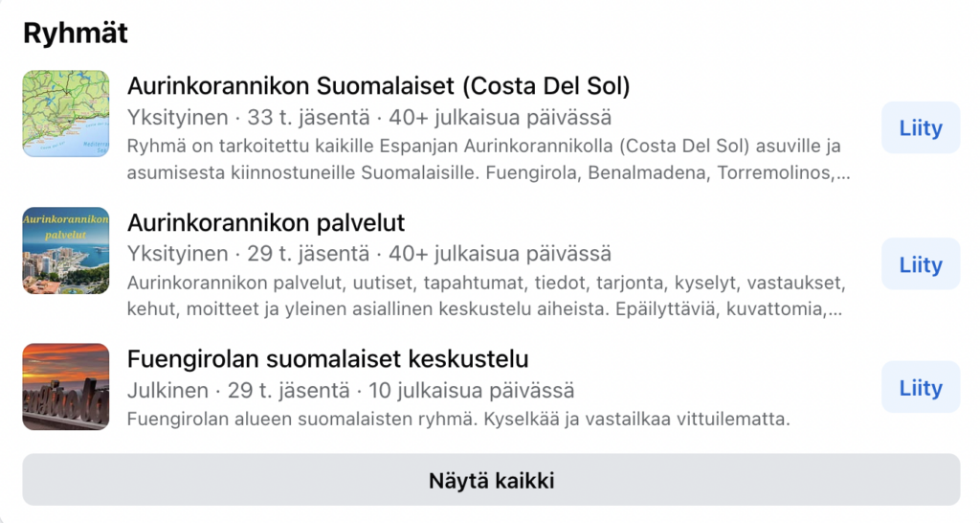Click the Costa Del Sol group description text
980x523 pixels.
click(x=488, y=161)
